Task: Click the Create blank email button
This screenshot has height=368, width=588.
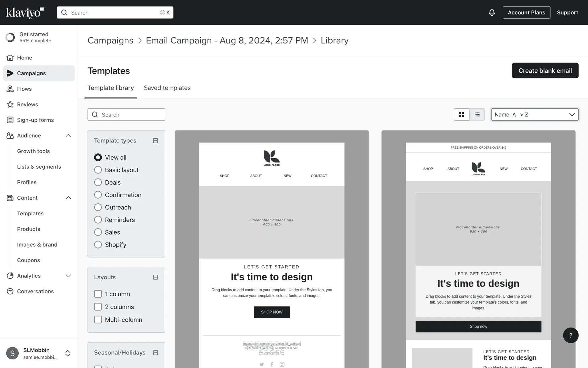Action: (545, 71)
